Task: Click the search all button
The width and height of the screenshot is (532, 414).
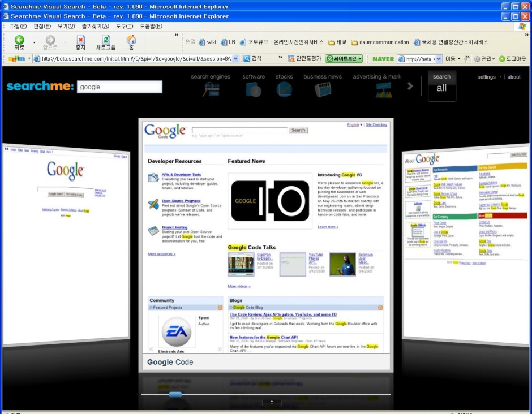Action: coord(442,86)
